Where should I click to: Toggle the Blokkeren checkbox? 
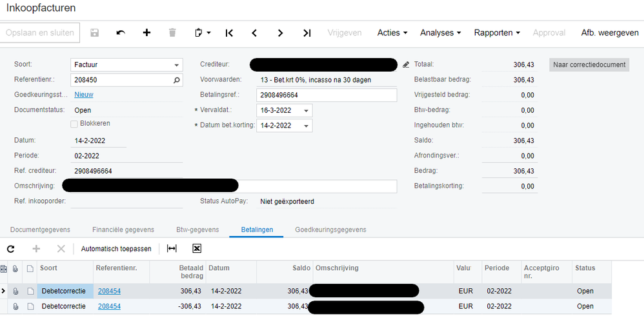pyautogui.click(x=74, y=123)
